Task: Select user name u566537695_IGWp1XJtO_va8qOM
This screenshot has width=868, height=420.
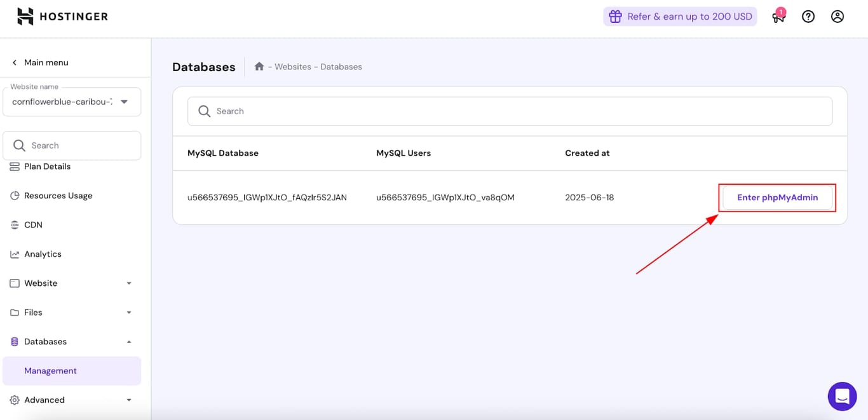Action: [445, 198]
